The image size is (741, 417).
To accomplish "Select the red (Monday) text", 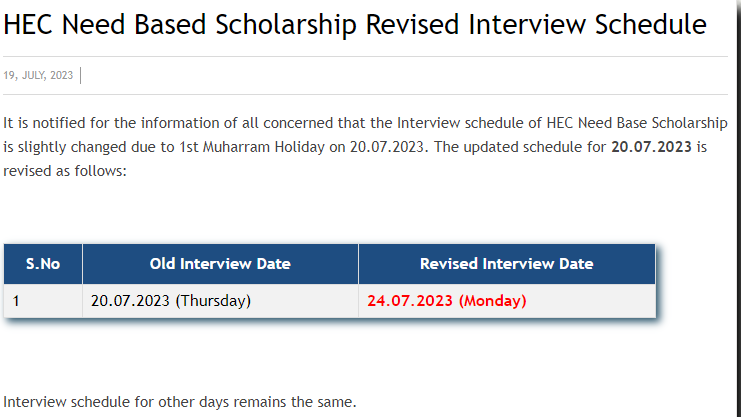I will coord(493,301).
